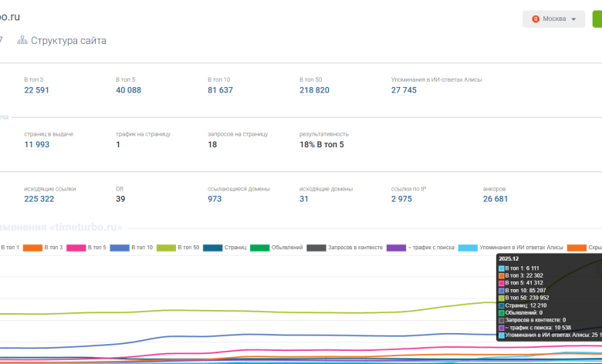
Task: Click the green button at top right
Action: (x=597, y=19)
